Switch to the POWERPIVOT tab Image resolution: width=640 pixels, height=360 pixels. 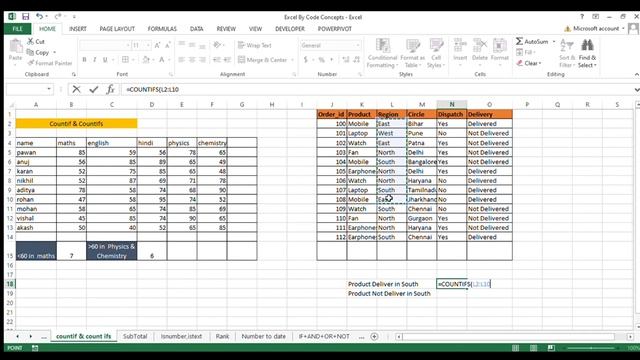(x=335, y=29)
